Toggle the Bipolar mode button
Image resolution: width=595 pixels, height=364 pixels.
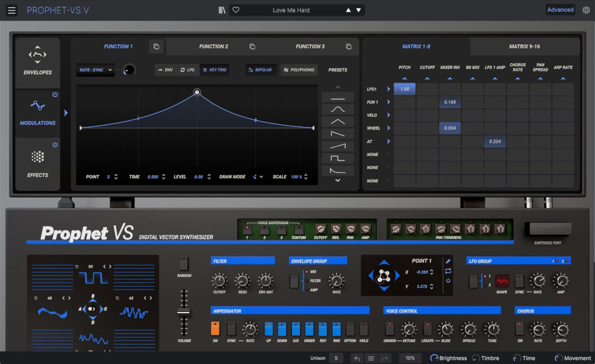tap(259, 69)
